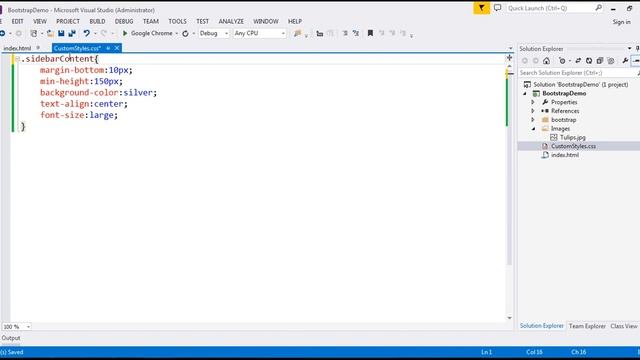Toggle pin on the CustomStyles.css tab

click(108, 48)
